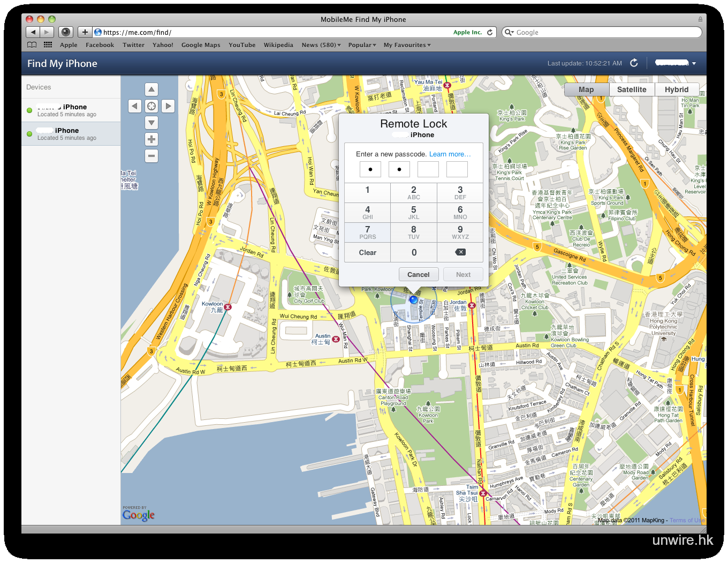Open the Learn more link
The image size is (728, 563).
pyautogui.click(x=450, y=154)
